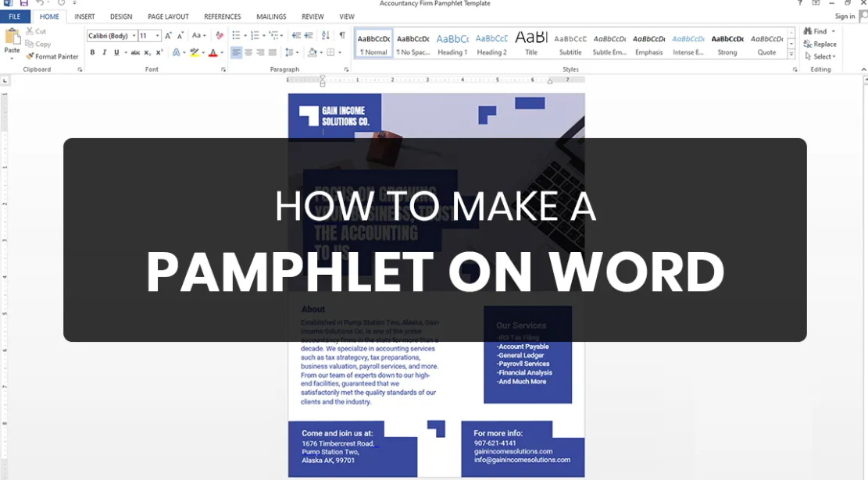Apply strikethrough formatting
The image size is (868, 480).
(x=135, y=52)
